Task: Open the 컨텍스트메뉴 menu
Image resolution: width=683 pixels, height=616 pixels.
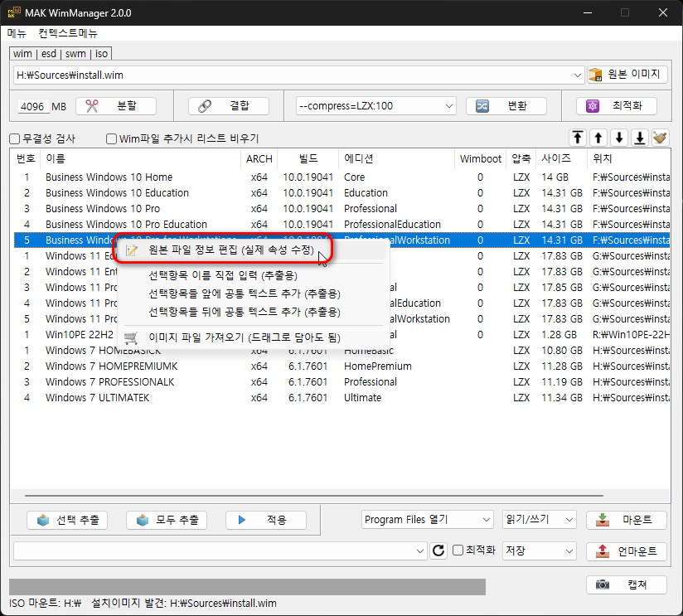Action: [68, 33]
